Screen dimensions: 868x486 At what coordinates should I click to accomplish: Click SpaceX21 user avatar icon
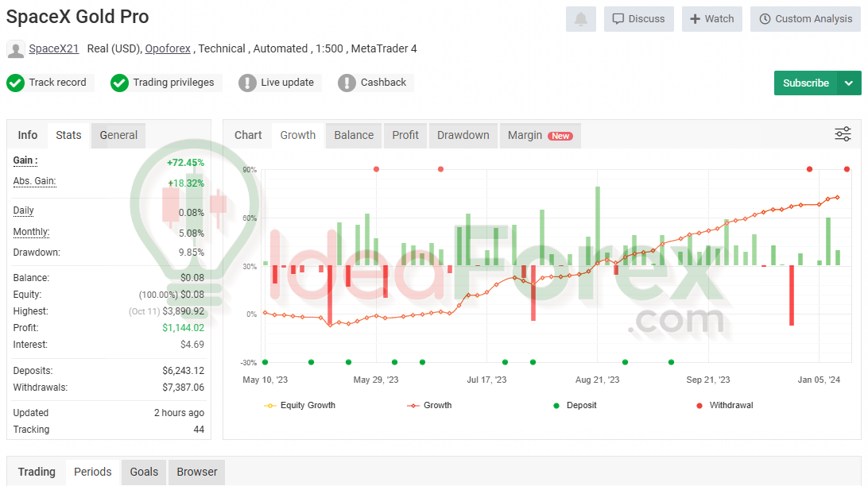pos(16,50)
